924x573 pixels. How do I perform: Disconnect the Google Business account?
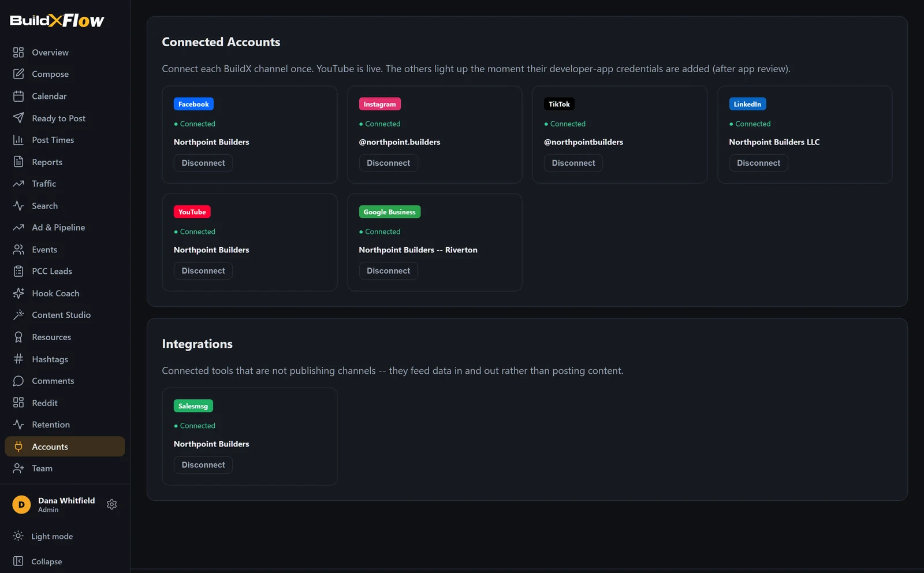pyautogui.click(x=388, y=271)
